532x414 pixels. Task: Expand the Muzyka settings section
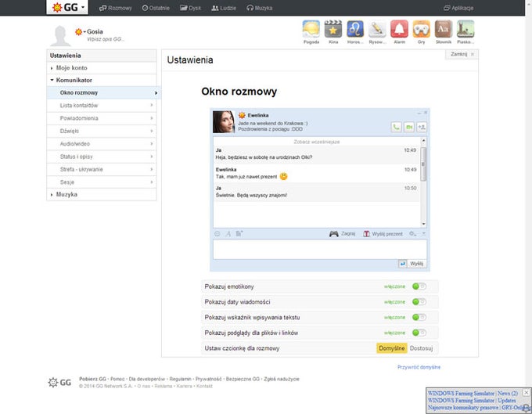(x=102, y=194)
